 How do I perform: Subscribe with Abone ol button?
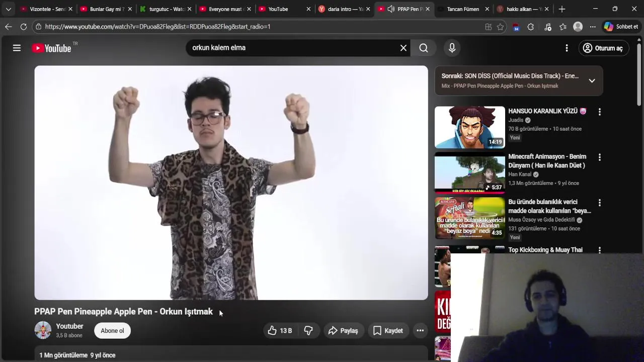pyautogui.click(x=112, y=330)
